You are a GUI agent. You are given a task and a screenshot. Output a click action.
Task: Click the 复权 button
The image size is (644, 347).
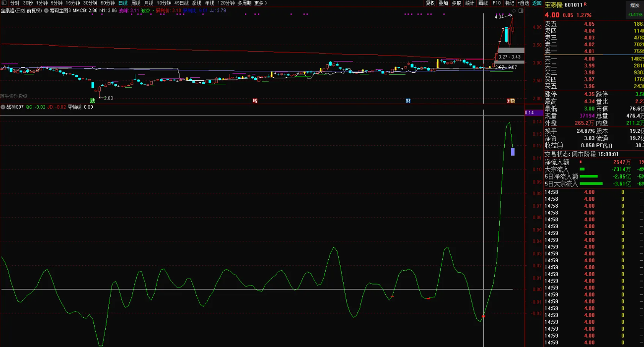pos(430,3)
